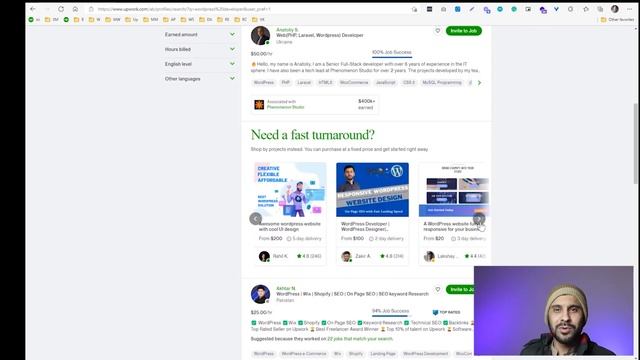Click Anatoliy's 100% Job Success bar
This screenshot has width=640, height=360.
[392, 53]
